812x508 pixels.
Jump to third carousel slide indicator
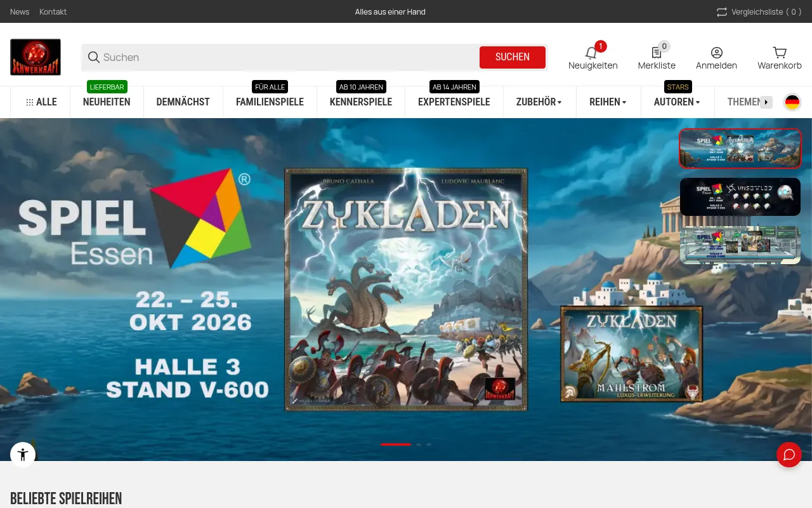click(x=429, y=444)
